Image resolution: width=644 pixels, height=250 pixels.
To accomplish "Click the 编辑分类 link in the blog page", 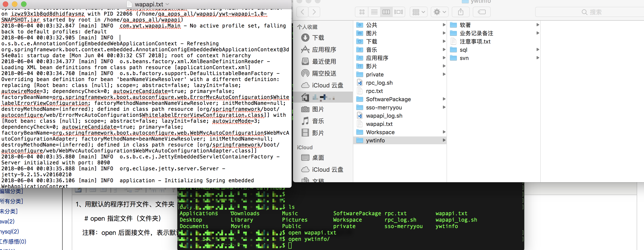I will [x=11, y=191].
